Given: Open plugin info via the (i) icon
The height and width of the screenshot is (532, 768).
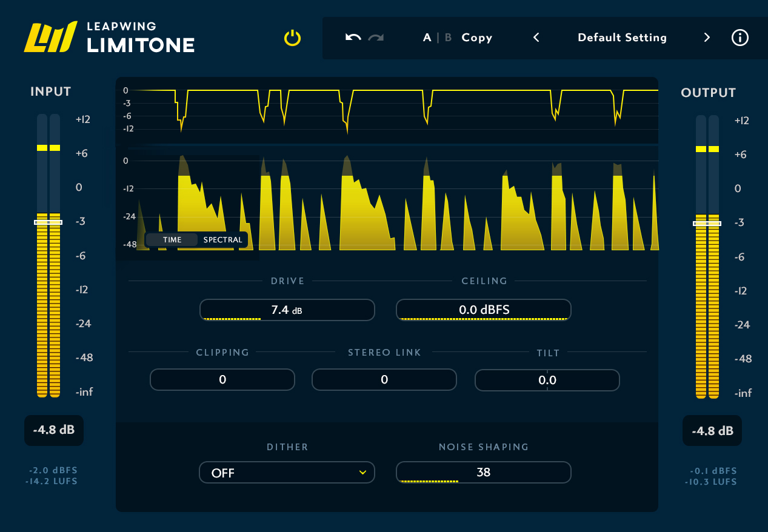Looking at the screenshot, I should coord(740,38).
